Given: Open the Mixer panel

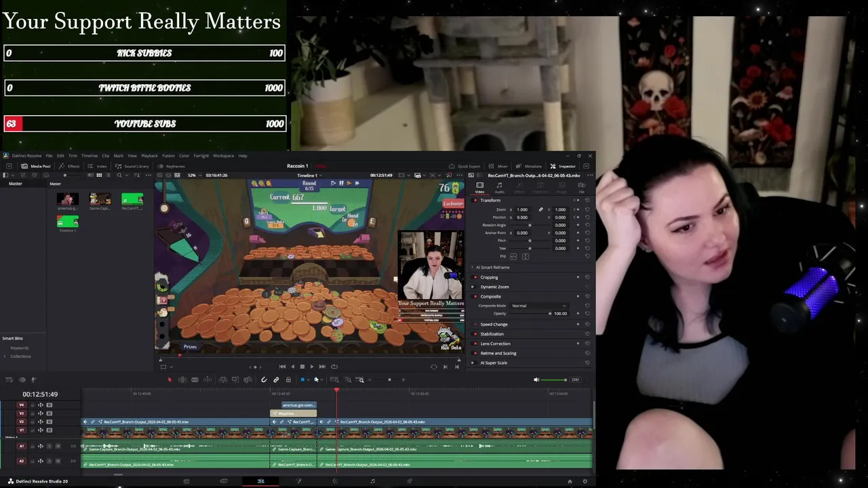Looking at the screenshot, I should tap(498, 166).
